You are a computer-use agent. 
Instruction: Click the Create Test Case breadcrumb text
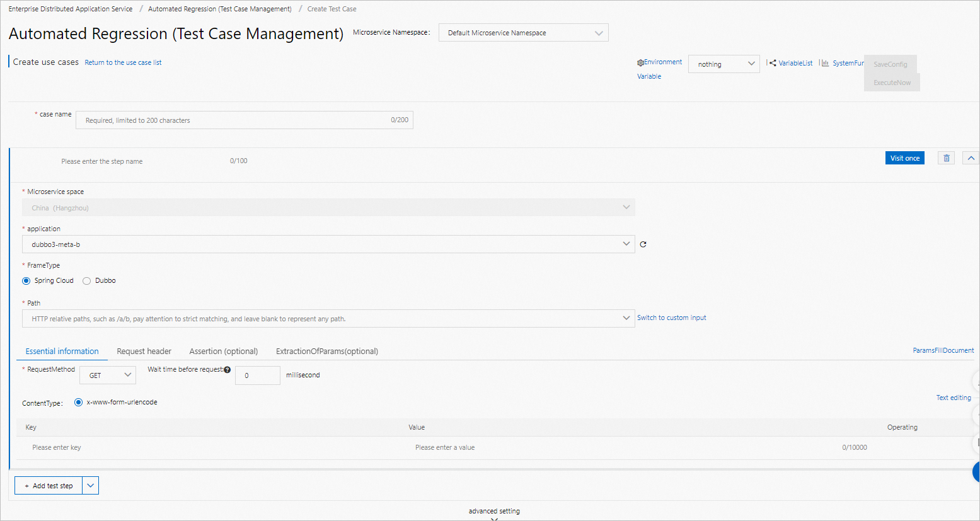332,9
